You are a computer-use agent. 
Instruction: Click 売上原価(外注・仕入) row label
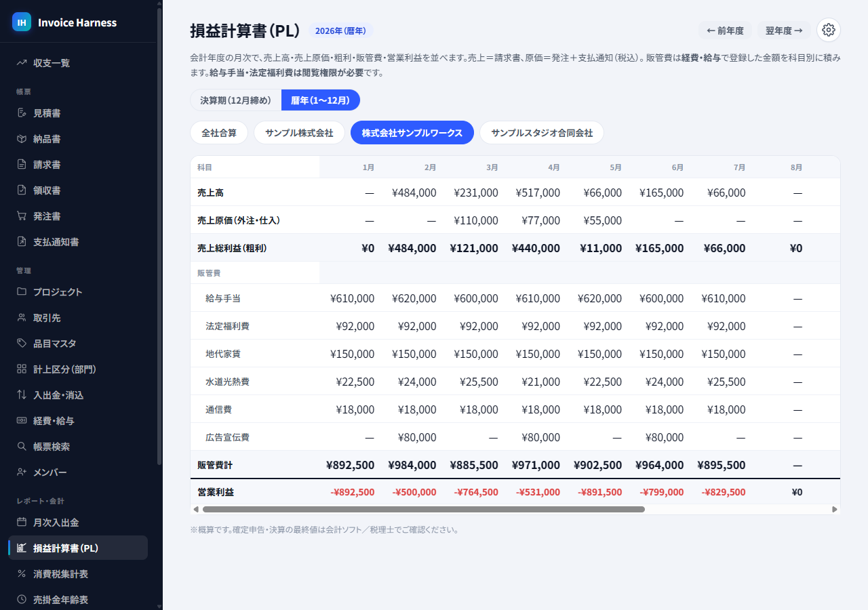pos(239,220)
